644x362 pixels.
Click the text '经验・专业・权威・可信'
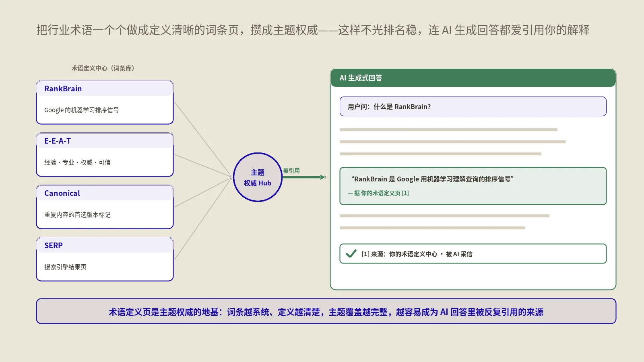(77, 162)
